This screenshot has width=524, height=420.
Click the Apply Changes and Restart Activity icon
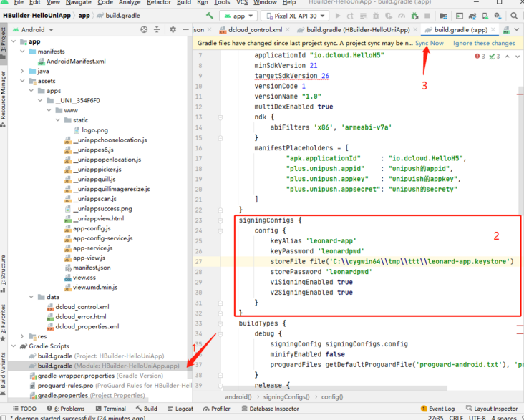tap(350, 16)
